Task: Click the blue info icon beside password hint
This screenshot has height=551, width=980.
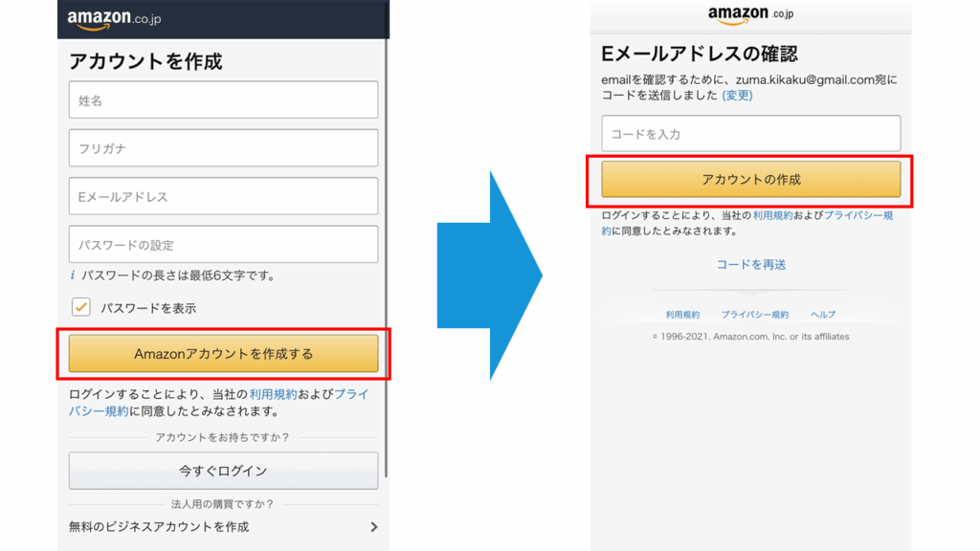Action: click(x=73, y=275)
